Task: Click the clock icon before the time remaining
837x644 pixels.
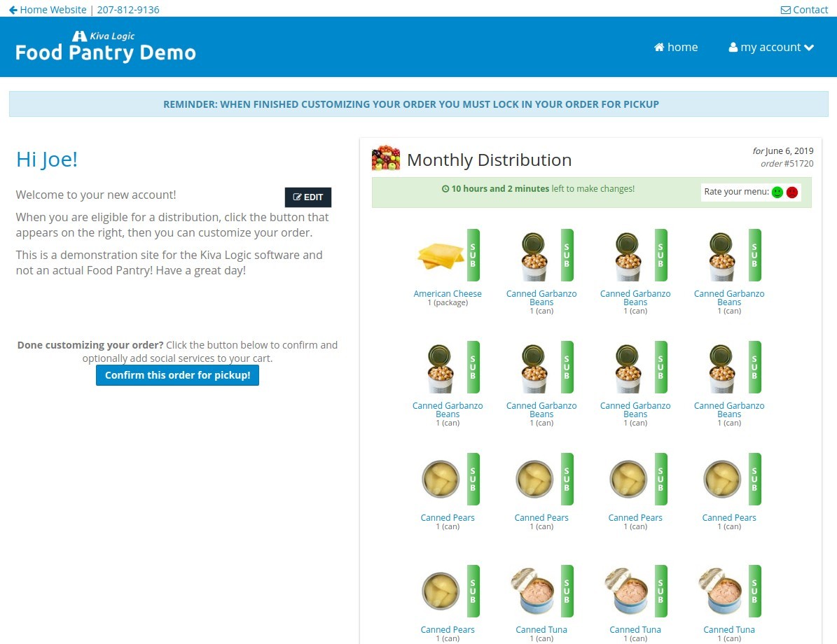Action: [445, 189]
